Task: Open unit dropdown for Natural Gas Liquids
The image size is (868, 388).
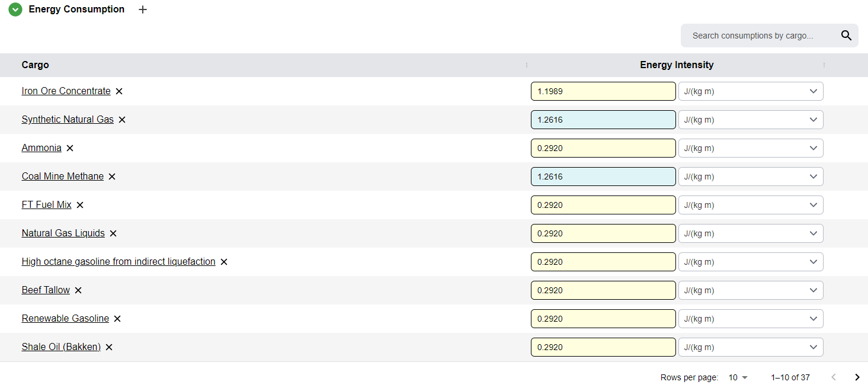Action: [x=751, y=233]
